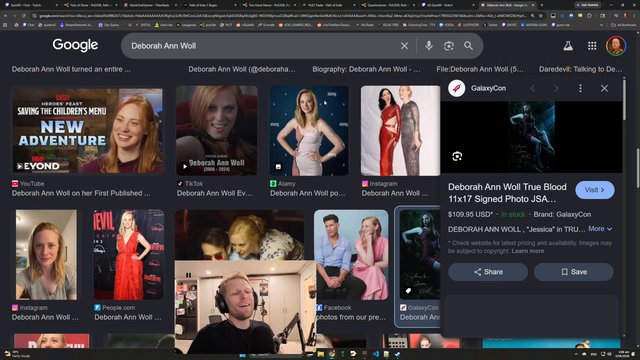Reload the page with refresh icon
The height and width of the screenshot is (360, 640).
click(24, 16)
